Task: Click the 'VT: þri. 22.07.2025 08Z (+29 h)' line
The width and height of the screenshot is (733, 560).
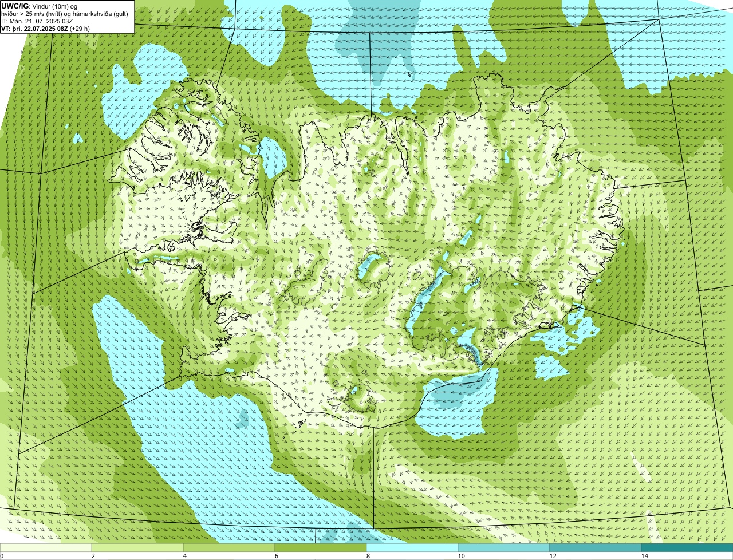Action: pyautogui.click(x=46, y=29)
